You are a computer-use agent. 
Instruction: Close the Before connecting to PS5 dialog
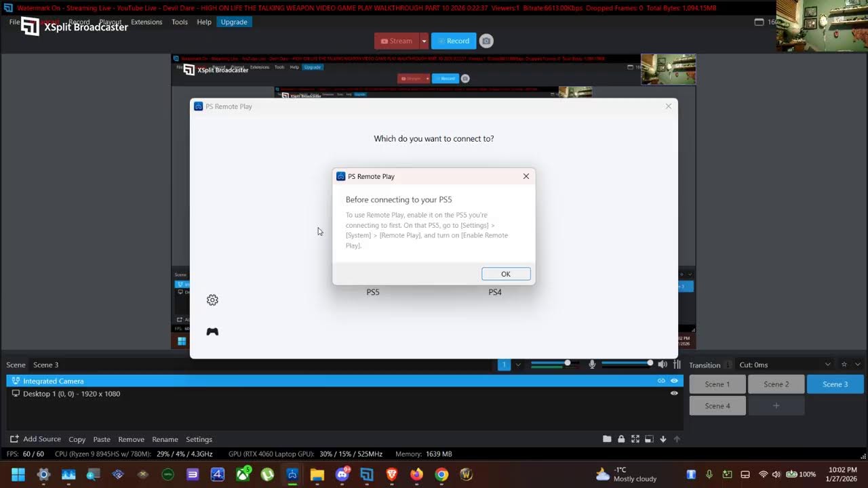point(526,176)
